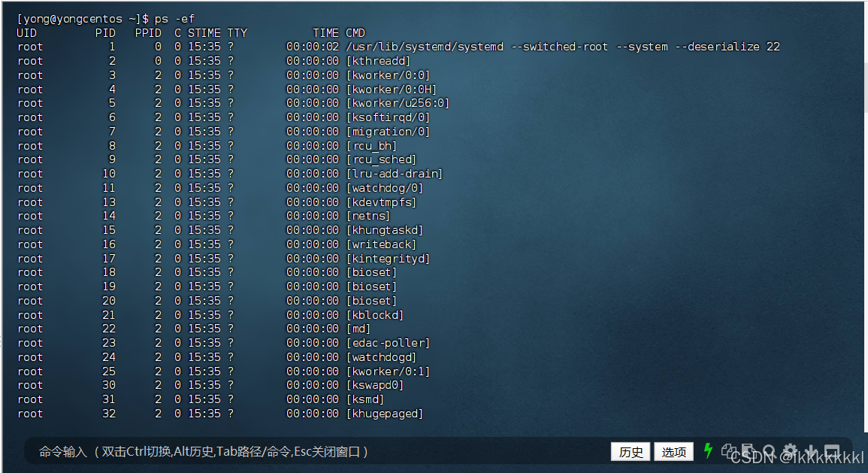Select [bioset] in the PID 20 row
The height and width of the screenshot is (473, 868).
(x=372, y=301)
